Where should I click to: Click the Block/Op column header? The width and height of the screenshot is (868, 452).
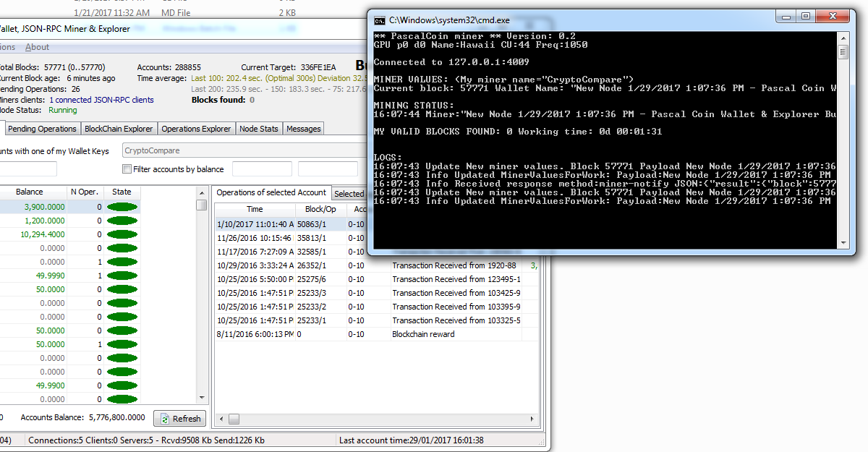tap(320, 209)
